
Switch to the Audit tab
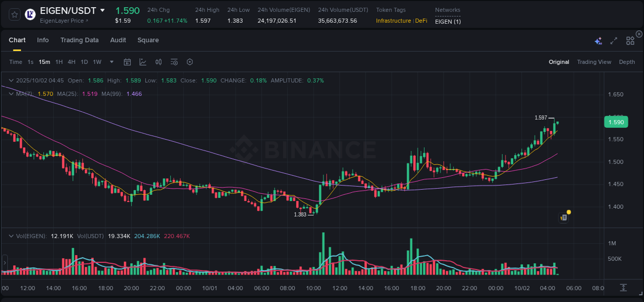118,40
